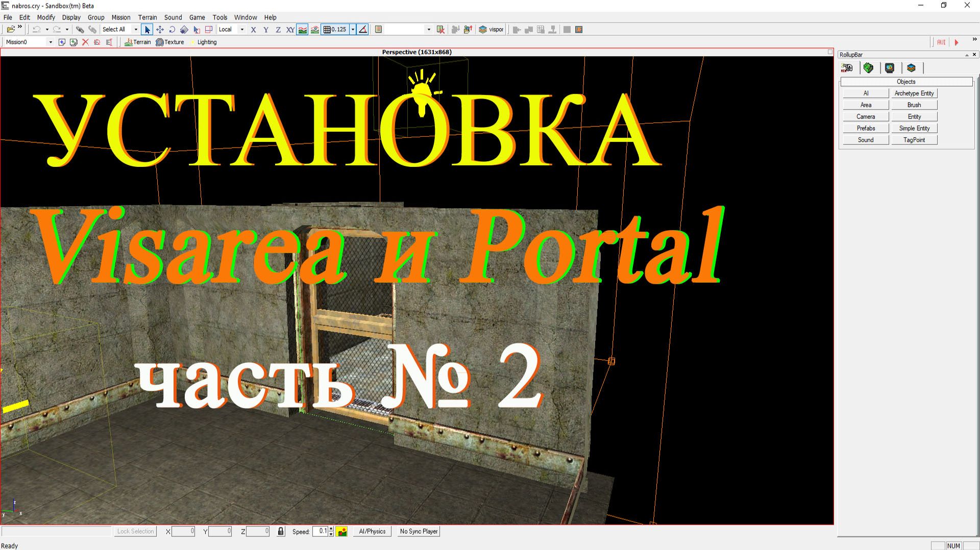
Task: Activate the Select arrow tool
Action: pyautogui.click(x=147, y=30)
